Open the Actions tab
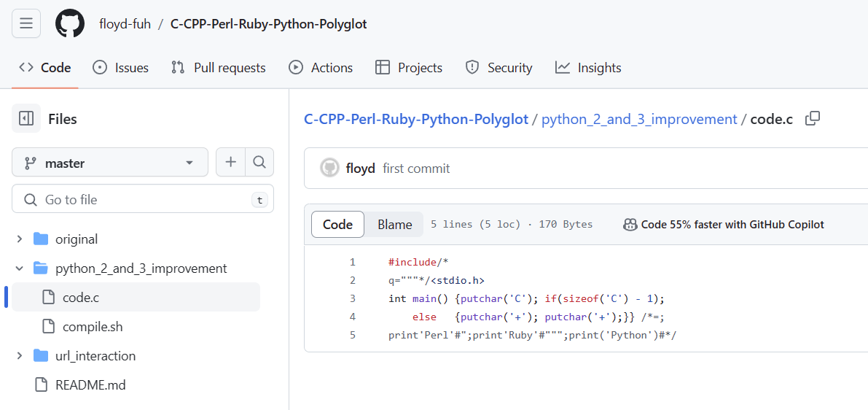Viewport: 868px width, 410px height. pyautogui.click(x=321, y=68)
